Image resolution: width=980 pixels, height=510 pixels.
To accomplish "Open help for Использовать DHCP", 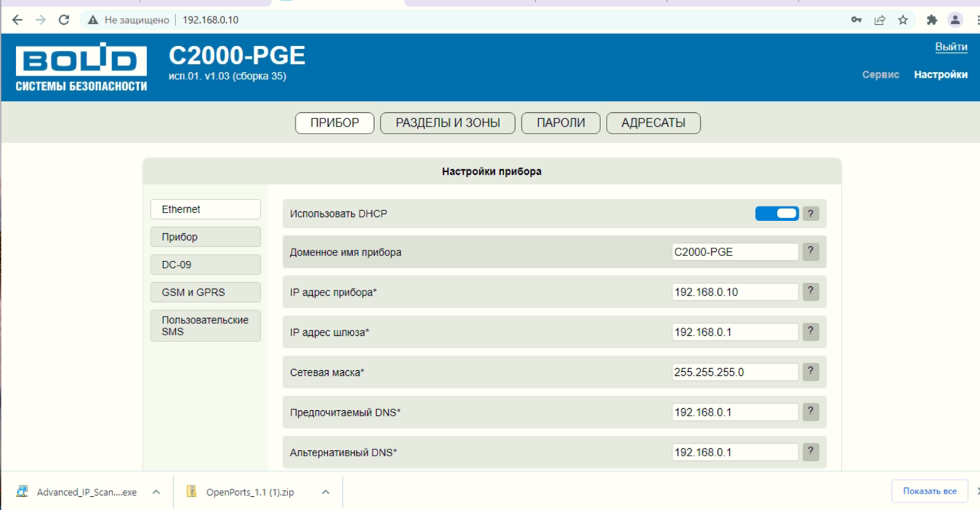I will 811,213.
